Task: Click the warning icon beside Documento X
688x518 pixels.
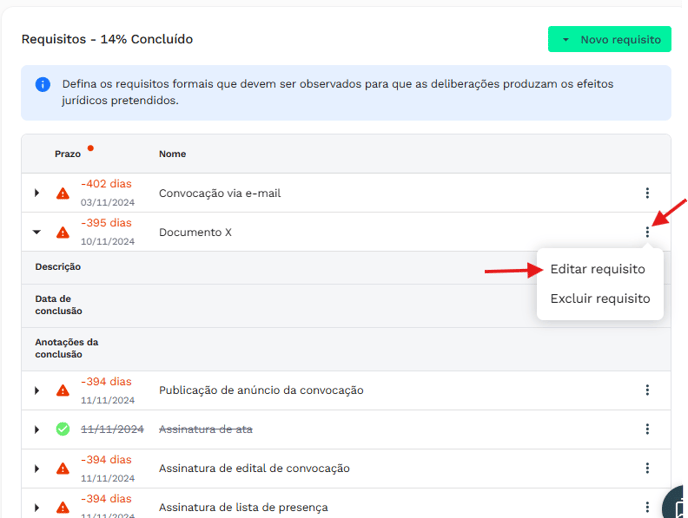Action: click(63, 232)
